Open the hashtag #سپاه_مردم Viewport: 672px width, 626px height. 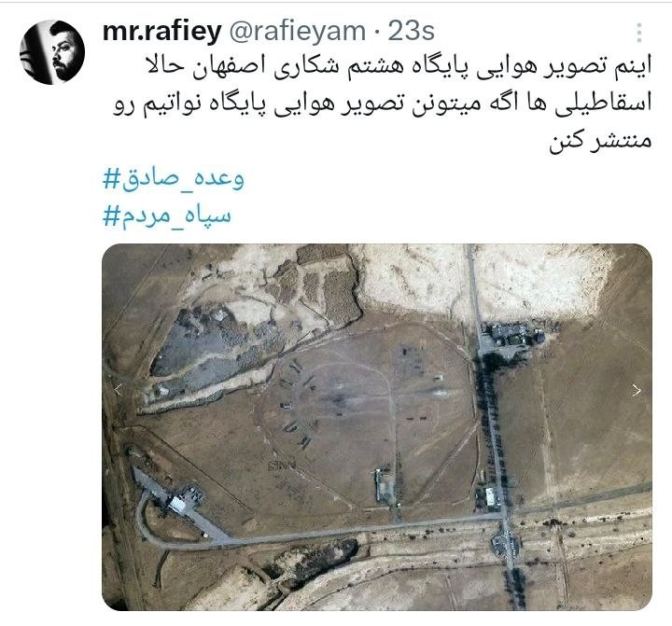point(166,216)
